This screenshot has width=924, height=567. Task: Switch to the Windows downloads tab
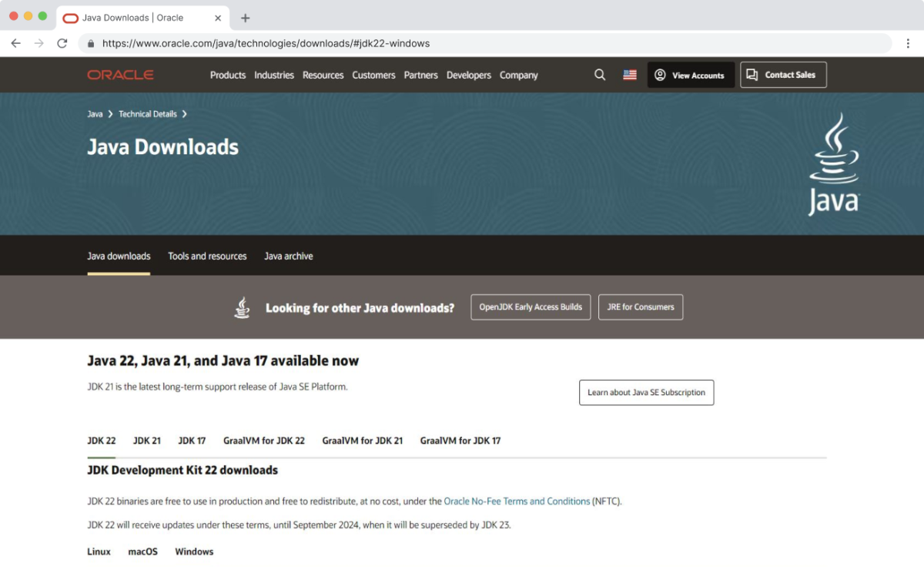[194, 551]
